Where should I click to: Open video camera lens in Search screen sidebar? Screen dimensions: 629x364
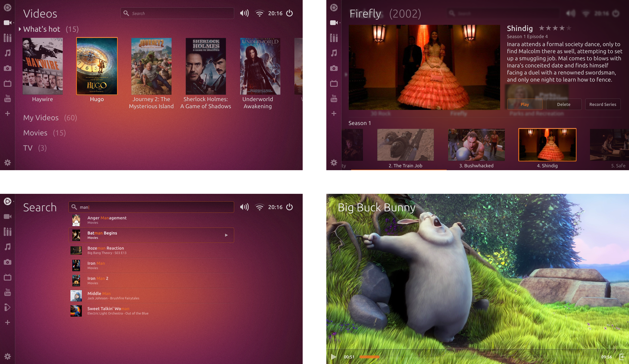(8, 217)
